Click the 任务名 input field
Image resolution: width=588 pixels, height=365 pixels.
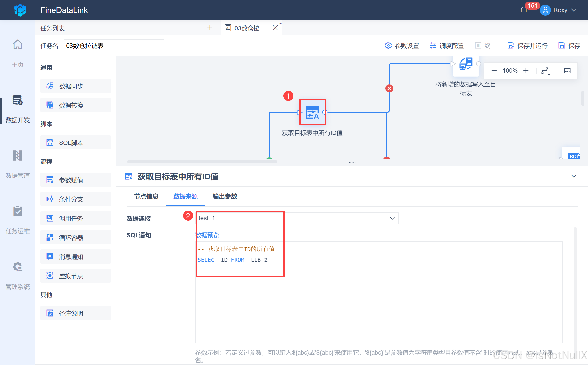[114, 46]
